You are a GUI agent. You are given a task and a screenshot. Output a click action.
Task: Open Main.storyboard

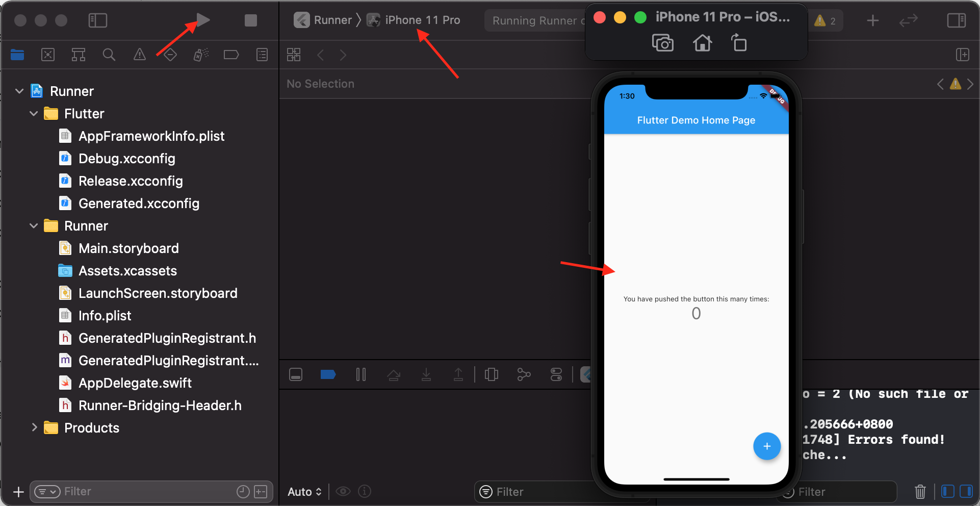128,248
